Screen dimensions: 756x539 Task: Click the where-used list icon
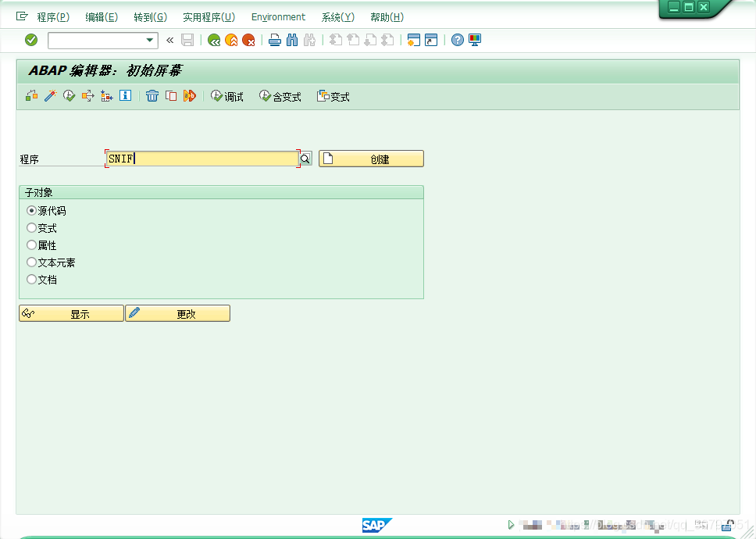[87, 96]
